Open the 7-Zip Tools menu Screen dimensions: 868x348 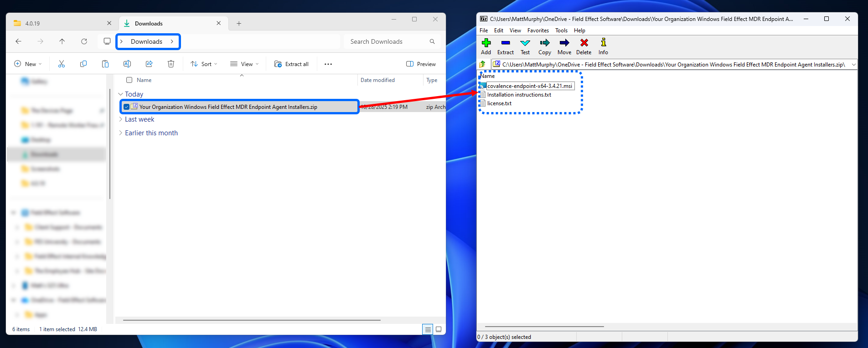click(561, 31)
